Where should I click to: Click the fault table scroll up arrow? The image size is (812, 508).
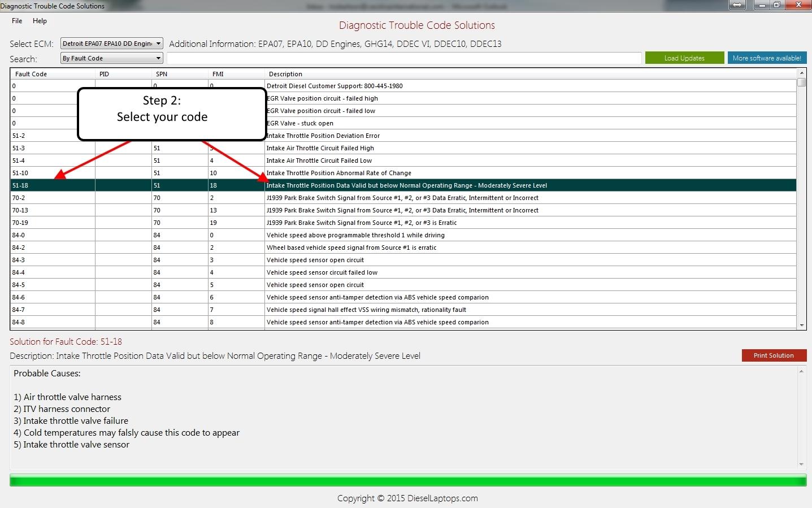[801, 73]
